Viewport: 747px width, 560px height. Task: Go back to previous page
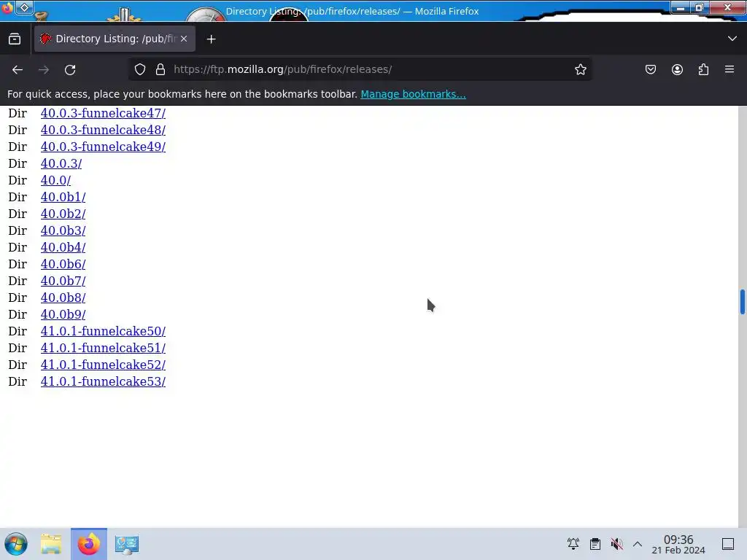[x=18, y=69]
